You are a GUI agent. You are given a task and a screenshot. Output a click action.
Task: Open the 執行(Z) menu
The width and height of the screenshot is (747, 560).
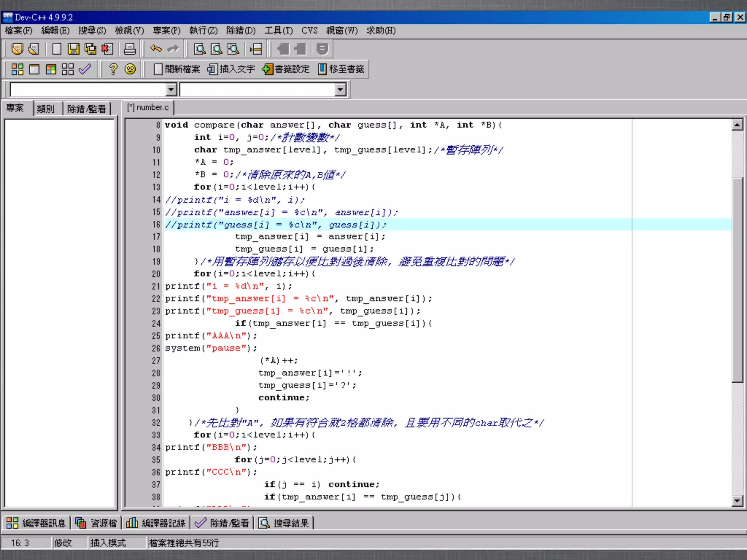pos(203,31)
